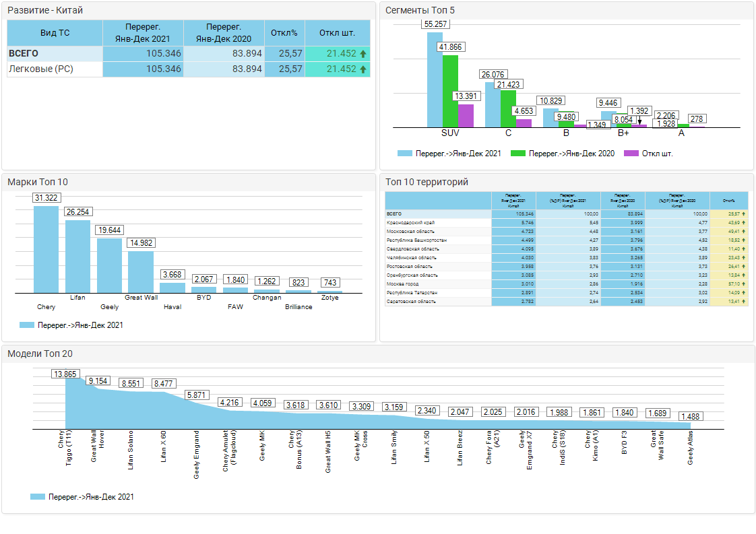Viewport: 756px width, 534px height.
Task: Click the 13.865 Chery Tiggo data label
Action: coord(65,374)
